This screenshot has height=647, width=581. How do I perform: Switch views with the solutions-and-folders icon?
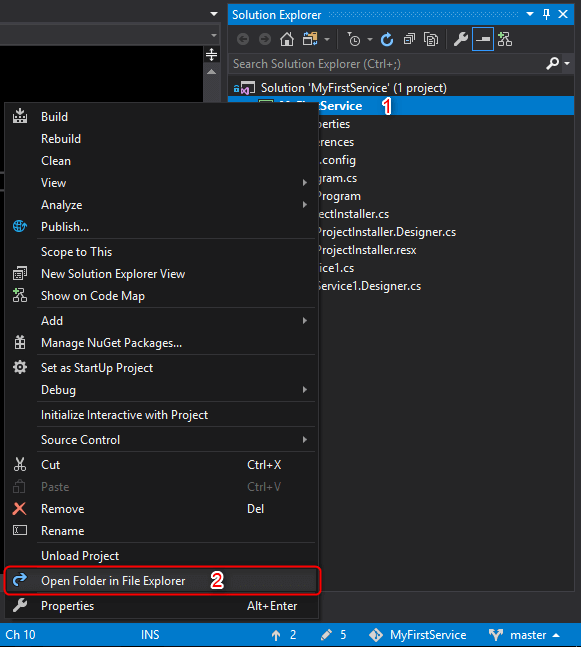(x=310, y=40)
